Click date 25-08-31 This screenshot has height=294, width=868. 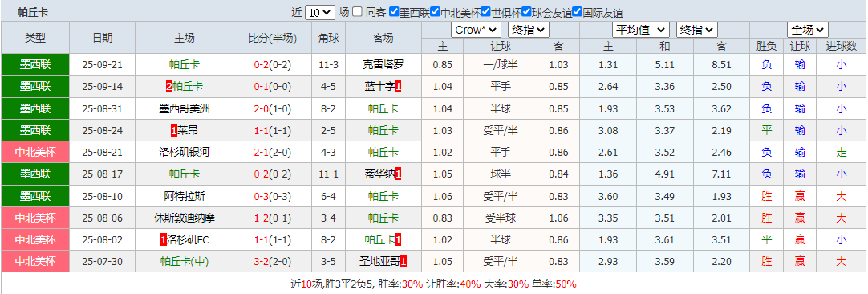(x=103, y=108)
